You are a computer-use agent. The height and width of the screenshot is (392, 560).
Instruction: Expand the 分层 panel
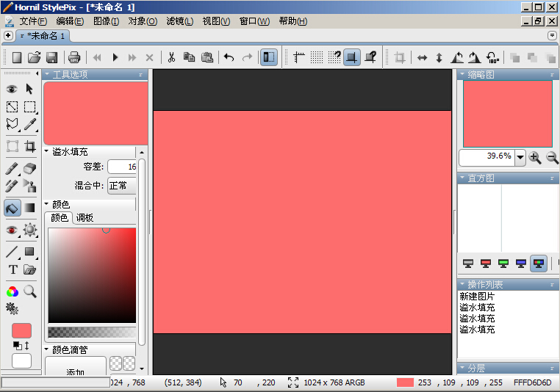[x=462, y=368]
